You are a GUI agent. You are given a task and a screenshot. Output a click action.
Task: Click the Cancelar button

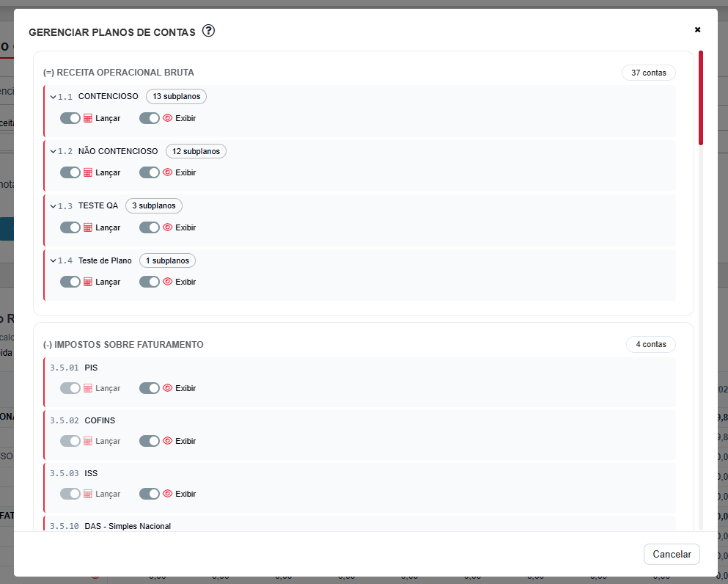pos(672,554)
